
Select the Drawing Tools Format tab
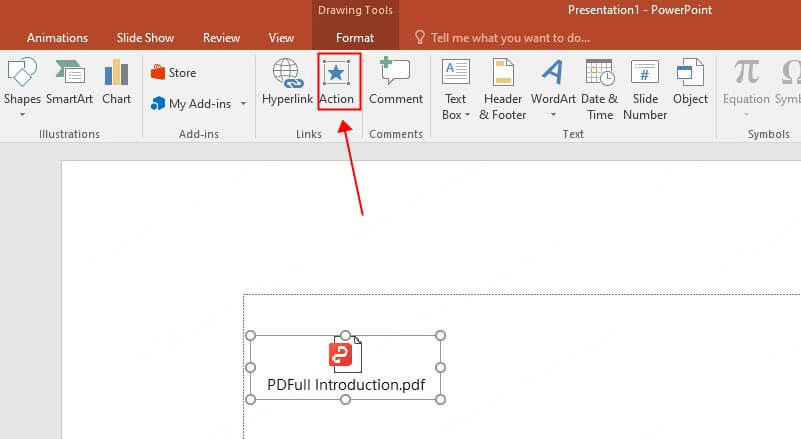coord(355,38)
